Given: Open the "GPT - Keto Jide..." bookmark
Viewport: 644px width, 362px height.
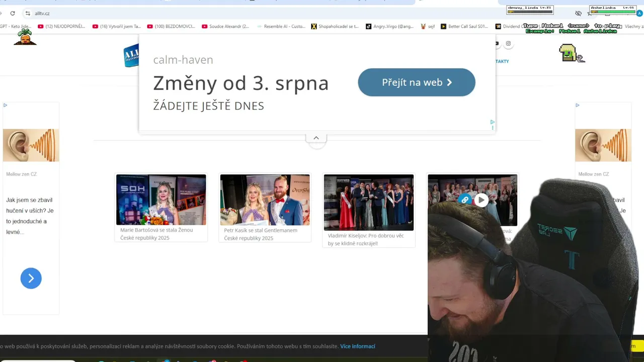Looking at the screenshot, I should point(16,26).
